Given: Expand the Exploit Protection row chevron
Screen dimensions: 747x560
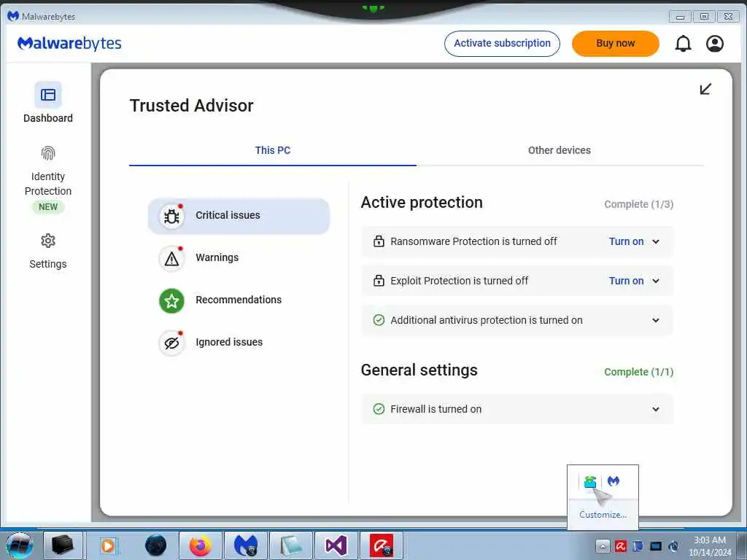Looking at the screenshot, I should click(x=656, y=281).
